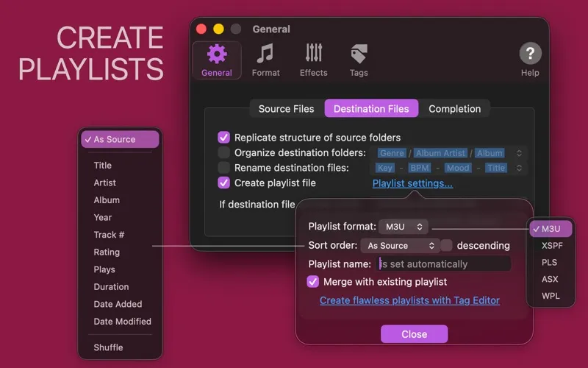Toggle Merge with existing playlist checkbox

click(x=313, y=282)
